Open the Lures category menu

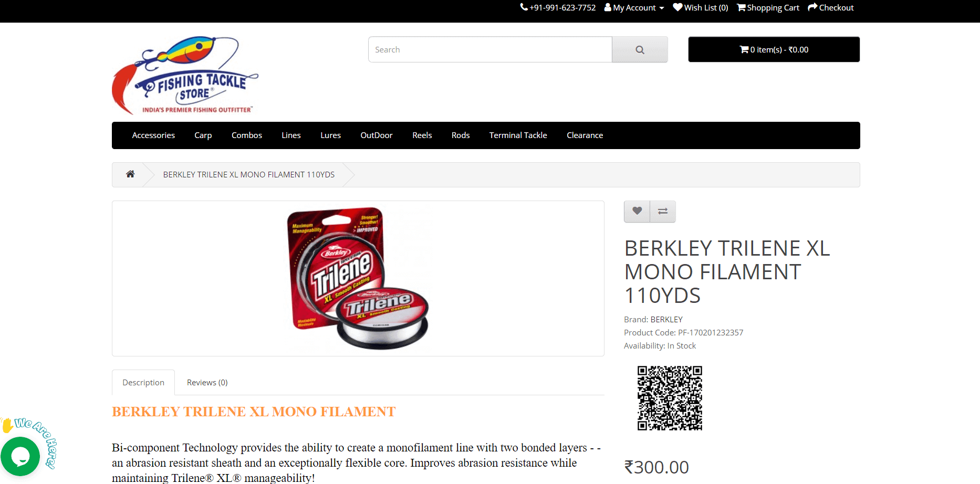331,135
